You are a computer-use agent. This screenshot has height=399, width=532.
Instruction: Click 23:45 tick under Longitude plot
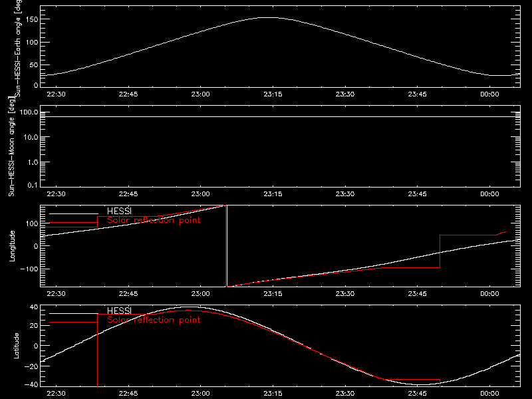[x=418, y=293]
